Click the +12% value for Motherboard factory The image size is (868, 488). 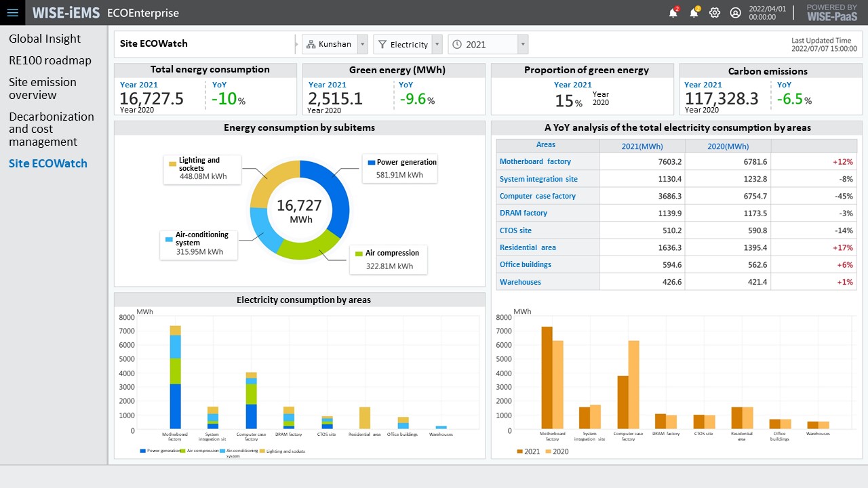click(843, 162)
